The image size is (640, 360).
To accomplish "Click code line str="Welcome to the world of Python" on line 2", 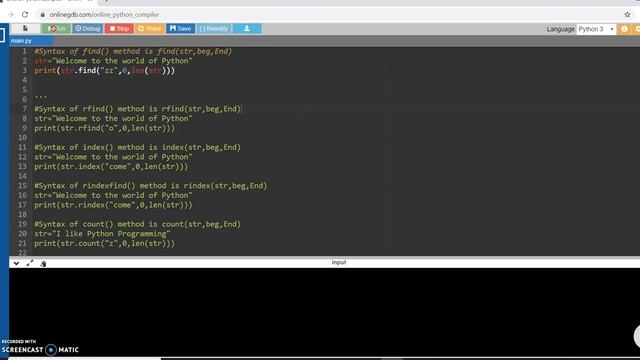I will tap(113, 61).
